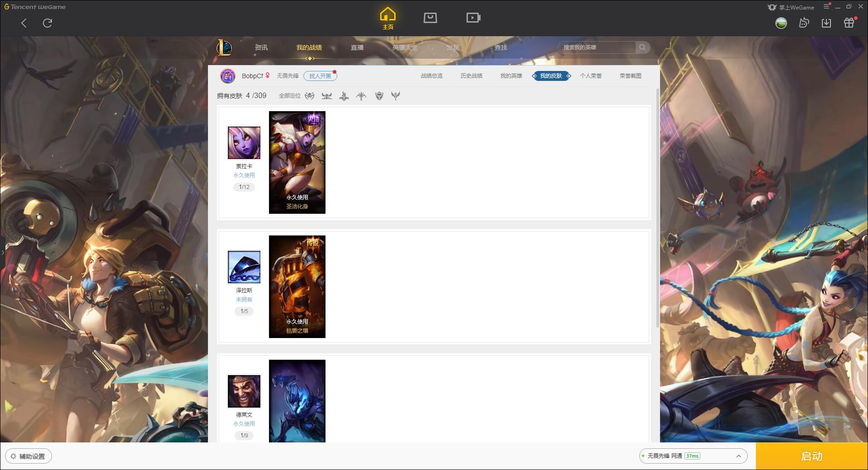Viewport: 868px width, 470px height.
Task: Select the 我的战绩 tab
Action: click(309, 47)
